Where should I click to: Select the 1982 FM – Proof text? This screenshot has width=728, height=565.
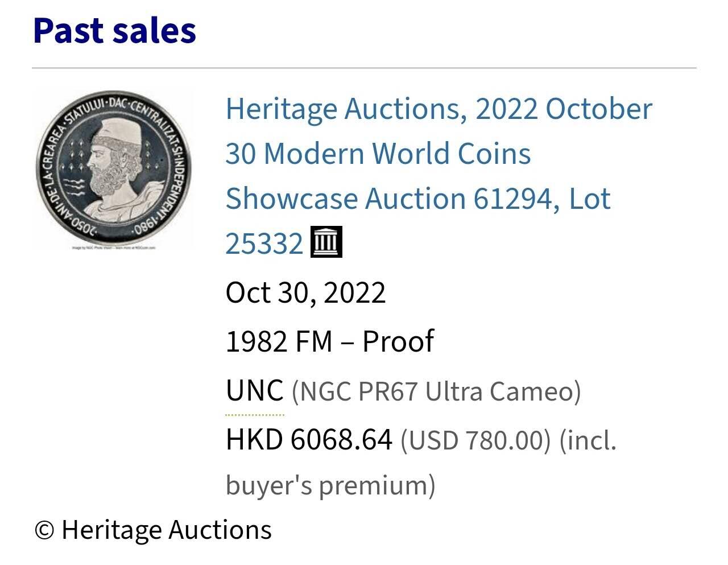click(329, 341)
